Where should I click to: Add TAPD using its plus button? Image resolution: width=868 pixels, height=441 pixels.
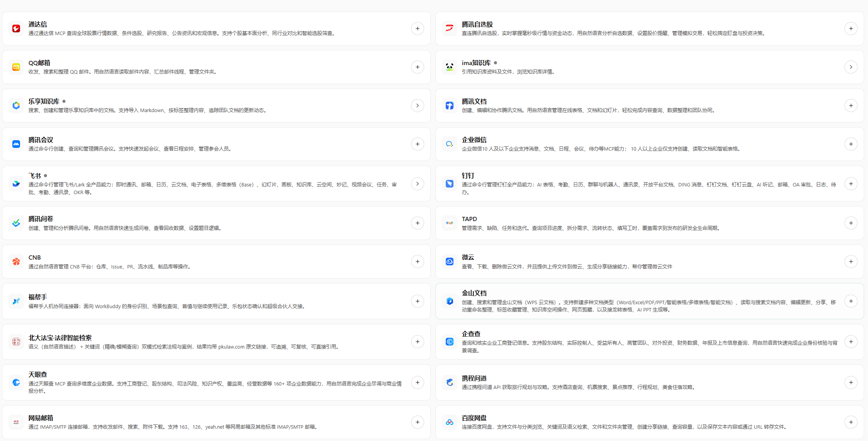(851, 223)
